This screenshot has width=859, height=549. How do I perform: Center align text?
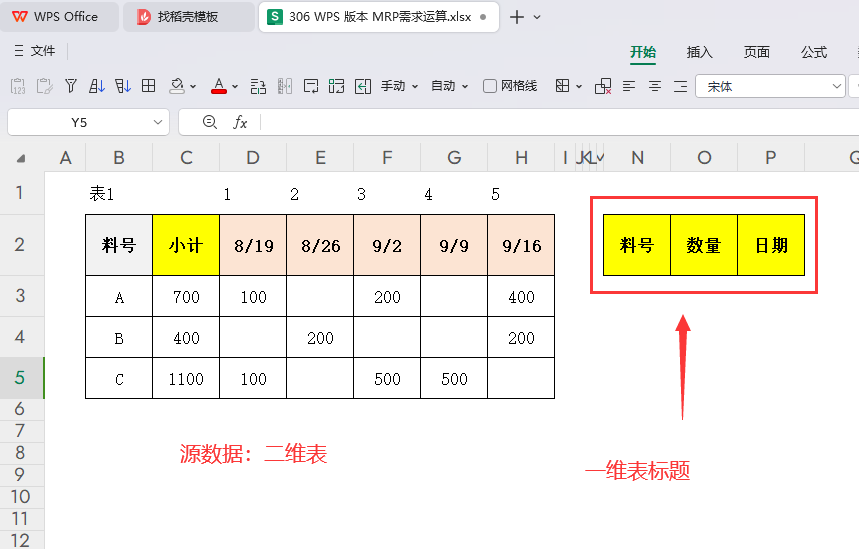pos(655,86)
